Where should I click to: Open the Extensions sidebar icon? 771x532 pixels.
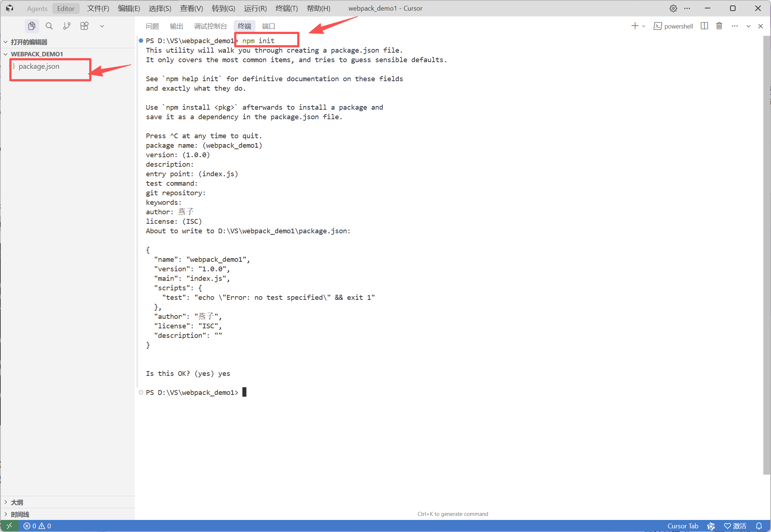[84, 26]
